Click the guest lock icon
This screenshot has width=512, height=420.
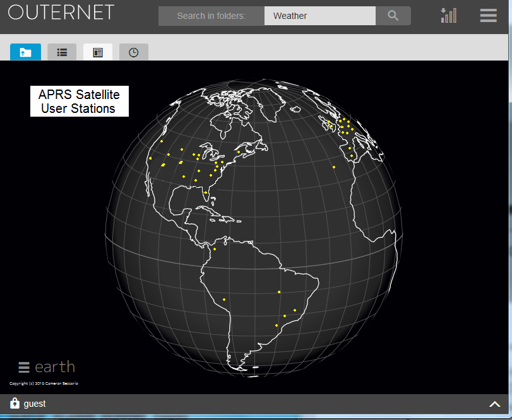click(x=15, y=404)
